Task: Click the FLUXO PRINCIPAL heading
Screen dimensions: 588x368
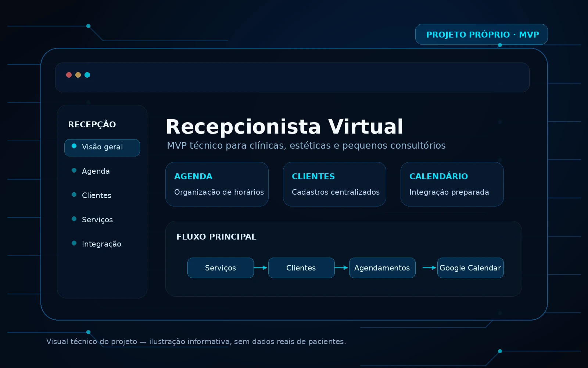Action: pos(216,237)
